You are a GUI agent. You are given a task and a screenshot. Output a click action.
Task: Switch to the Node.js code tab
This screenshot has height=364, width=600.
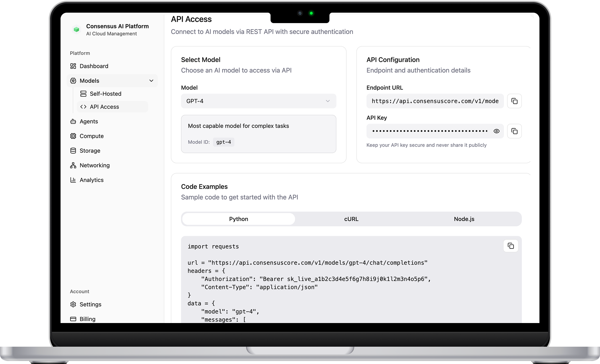coord(464,219)
